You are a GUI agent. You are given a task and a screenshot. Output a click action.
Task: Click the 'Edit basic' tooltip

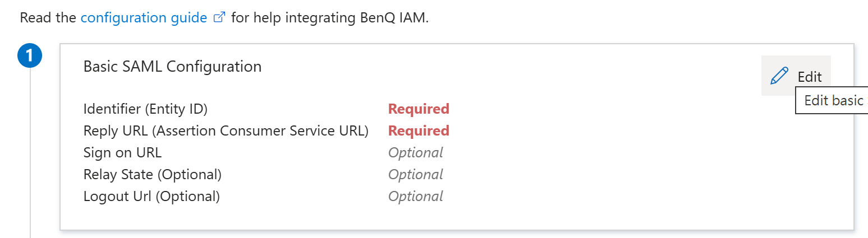(833, 101)
